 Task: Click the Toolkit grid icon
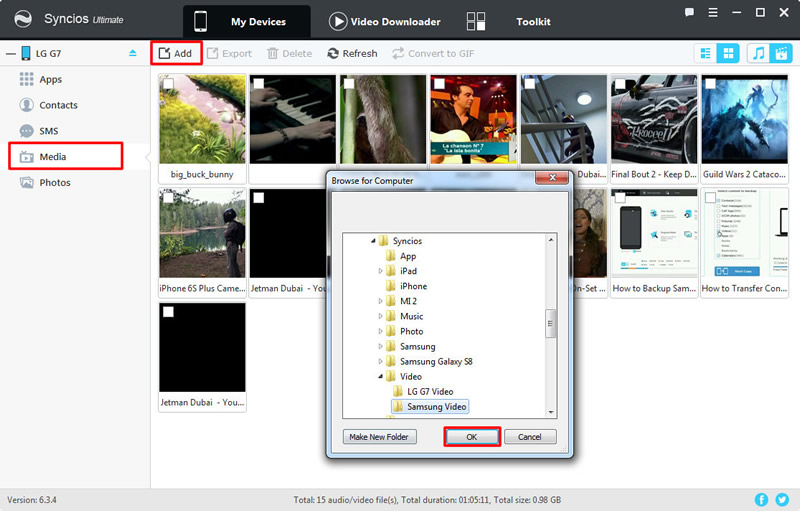tap(476, 21)
